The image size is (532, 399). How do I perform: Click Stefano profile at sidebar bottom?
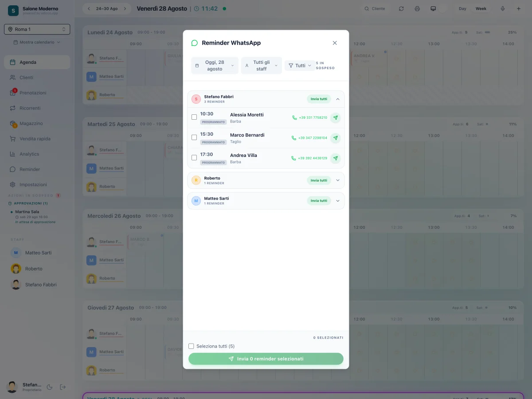click(x=24, y=387)
